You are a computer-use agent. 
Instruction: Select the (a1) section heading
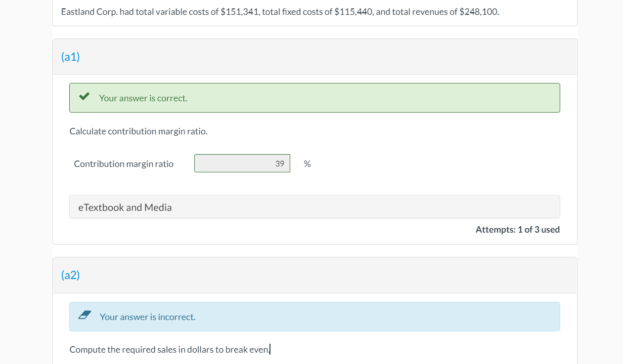tap(70, 57)
